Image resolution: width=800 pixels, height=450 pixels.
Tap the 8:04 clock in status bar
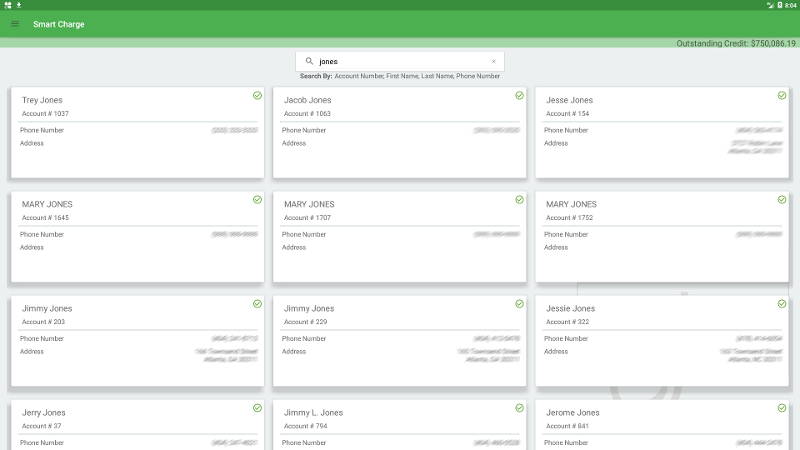click(x=790, y=5)
